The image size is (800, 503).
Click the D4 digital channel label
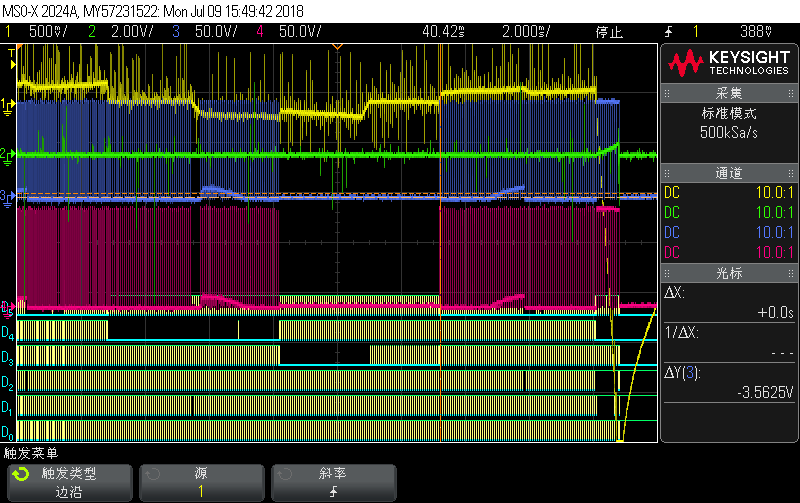[x=7, y=333]
